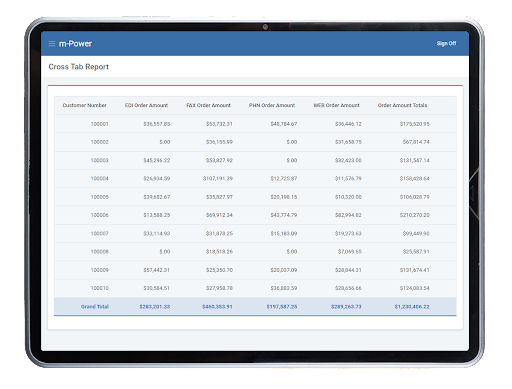
Task: Click the Customer Number column header
Action: point(85,105)
